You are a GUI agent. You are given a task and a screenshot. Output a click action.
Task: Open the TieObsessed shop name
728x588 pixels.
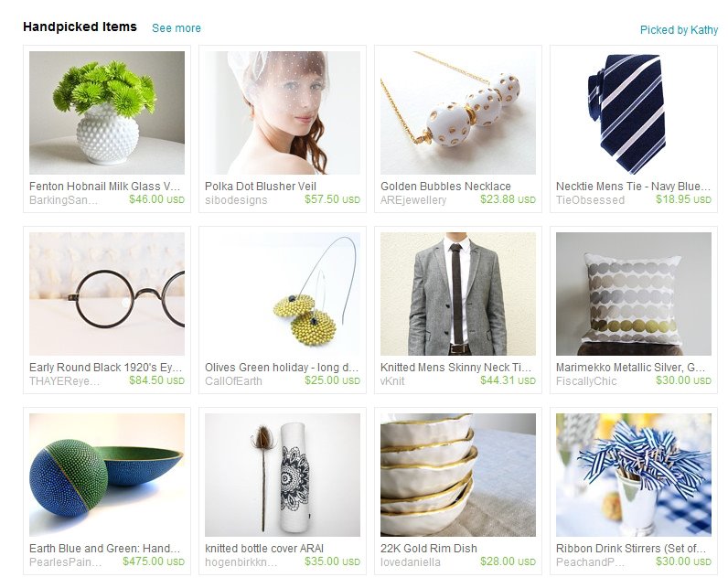click(590, 200)
